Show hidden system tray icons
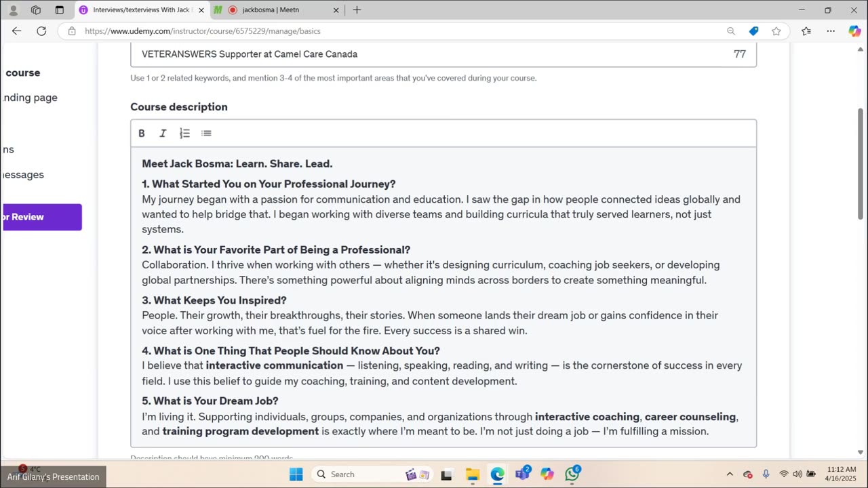Image resolution: width=868 pixels, height=488 pixels. pos(730,474)
